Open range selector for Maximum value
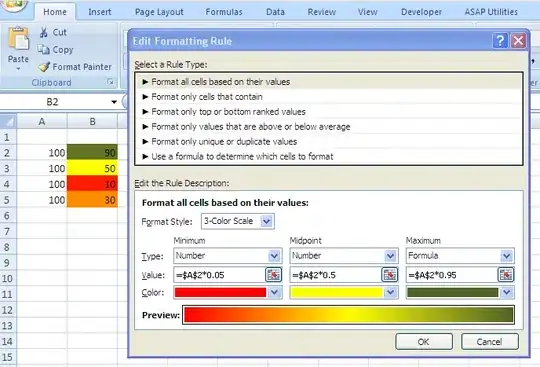This screenshot has width=540, height=367. tap(506, 275)
